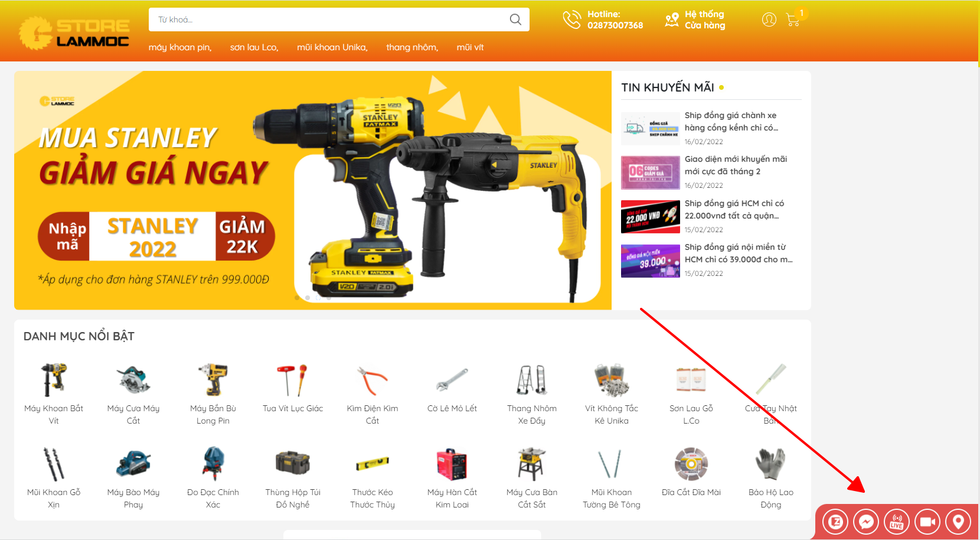Select the 'máy khoan pin' keyword link
Viewport: 980px width, 540px height.
180,47
